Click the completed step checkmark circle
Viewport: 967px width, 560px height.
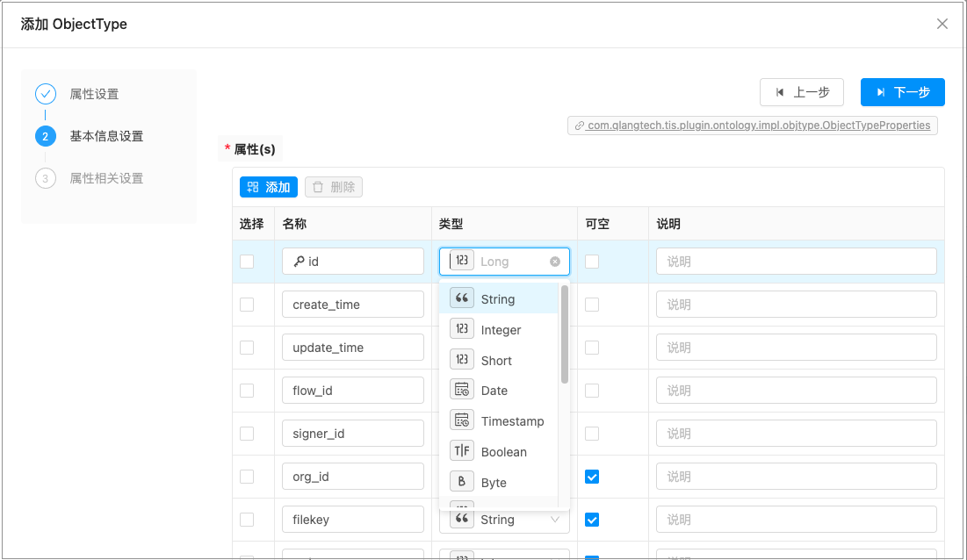(x=46, y=94)
